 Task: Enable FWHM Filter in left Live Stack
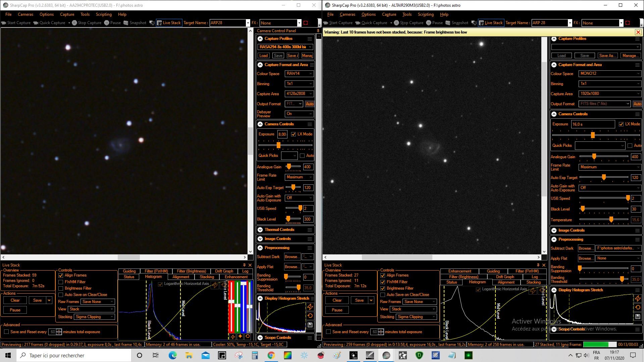[x=61, y=282]
